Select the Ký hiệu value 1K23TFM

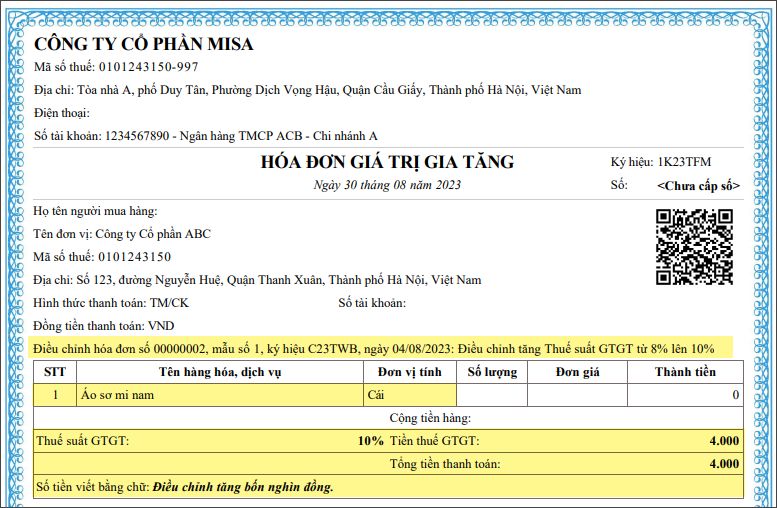(684, 162)
